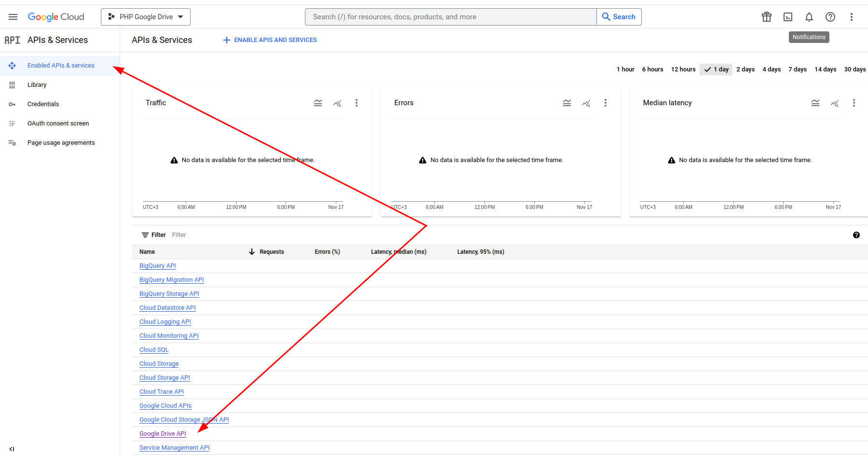Open Median latency chart more options

pos(854,103)
